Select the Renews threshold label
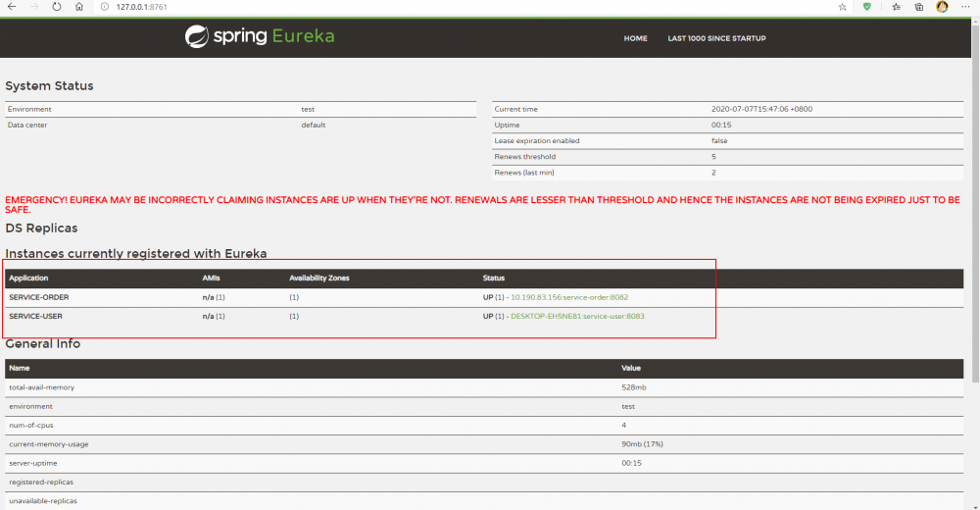The width and height of the screenshot is (980, 510). 525,157
